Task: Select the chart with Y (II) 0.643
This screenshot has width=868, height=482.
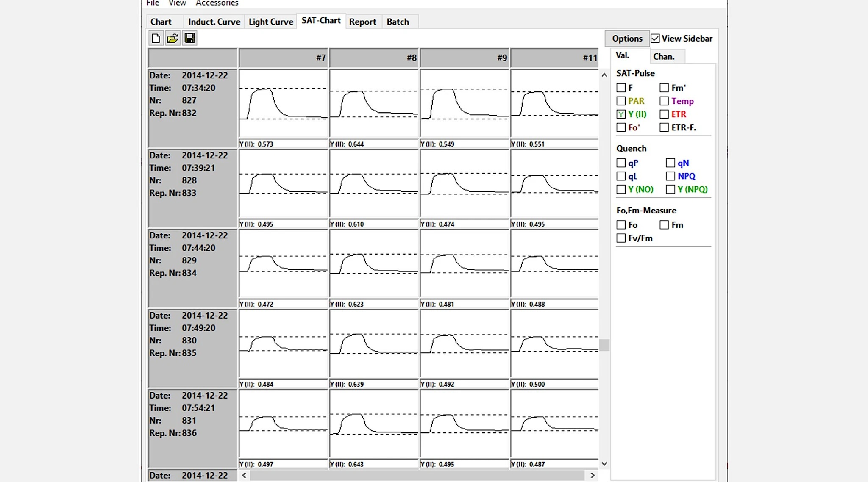Action: pyautogui.click(x=374, y=424)
